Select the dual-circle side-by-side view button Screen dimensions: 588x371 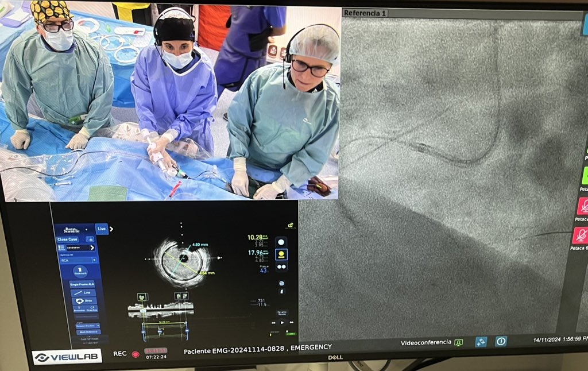point(281,266)
